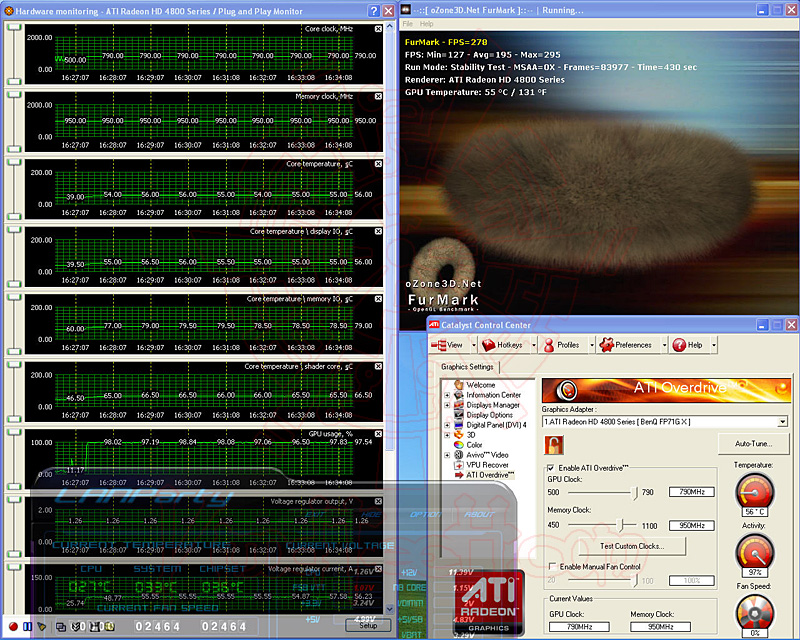Expand the Displays Manager tree node
The height and width of the screenshot is (640, 800).
coord(447,405)
